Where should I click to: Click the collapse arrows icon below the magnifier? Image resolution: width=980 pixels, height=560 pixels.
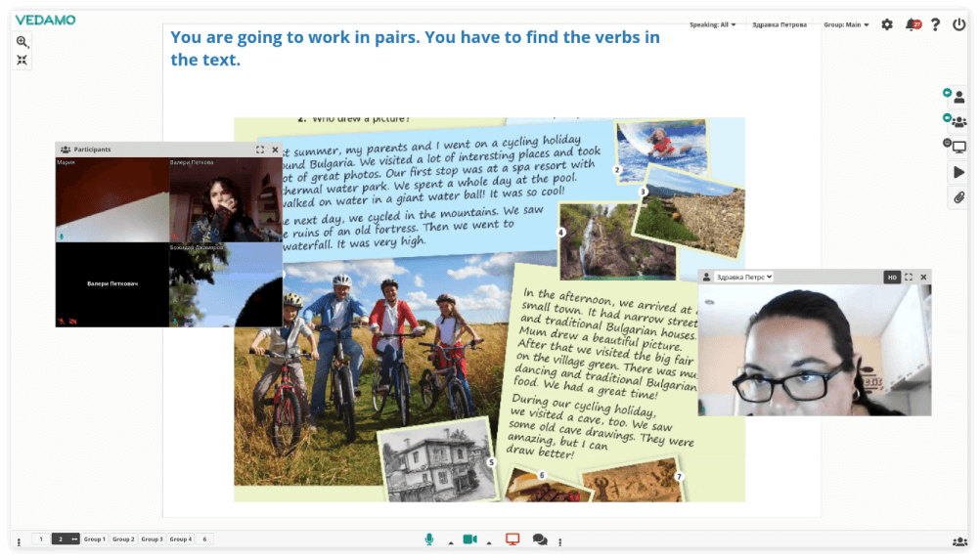22,60
